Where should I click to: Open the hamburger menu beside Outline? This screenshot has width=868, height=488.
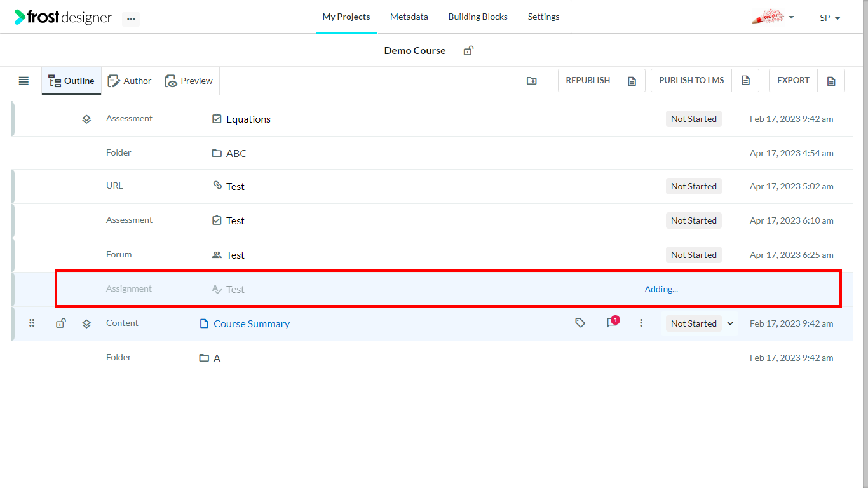[24, 81]
